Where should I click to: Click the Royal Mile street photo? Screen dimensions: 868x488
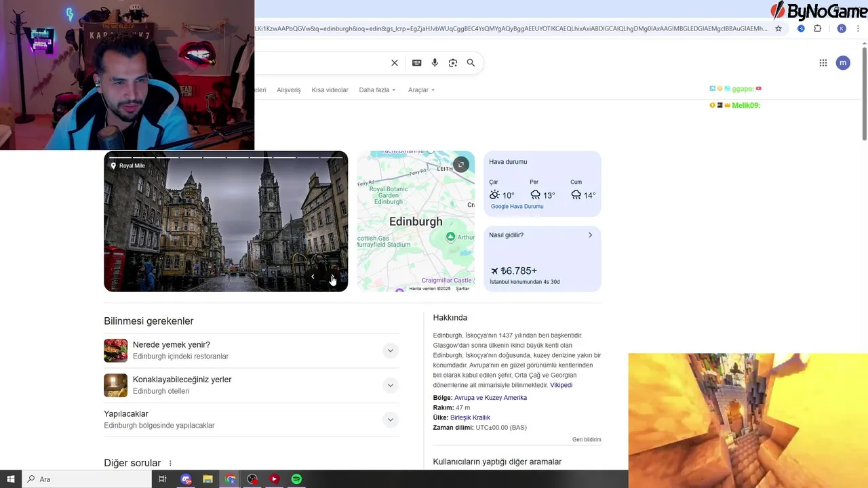point(226,222)
